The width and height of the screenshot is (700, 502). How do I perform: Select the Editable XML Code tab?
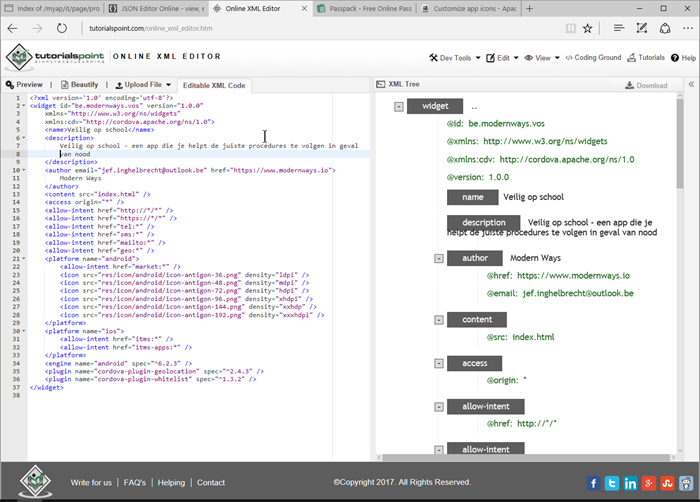pyautogui.click(x=214, y=85)
